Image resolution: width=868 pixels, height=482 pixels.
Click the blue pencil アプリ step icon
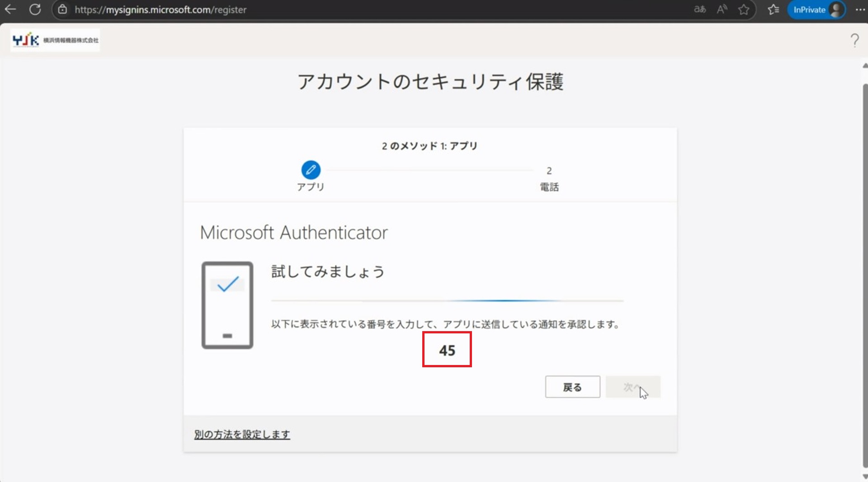[311, 170]
